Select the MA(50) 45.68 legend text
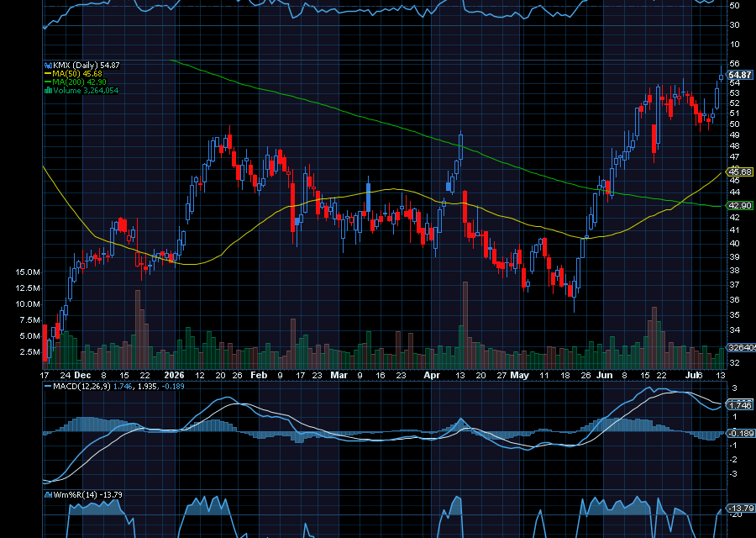756x538 pixels. 77,74
